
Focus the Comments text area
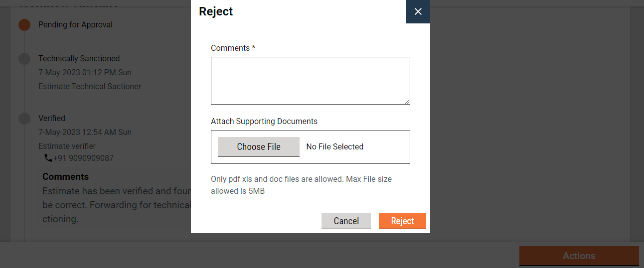point(310,80)
